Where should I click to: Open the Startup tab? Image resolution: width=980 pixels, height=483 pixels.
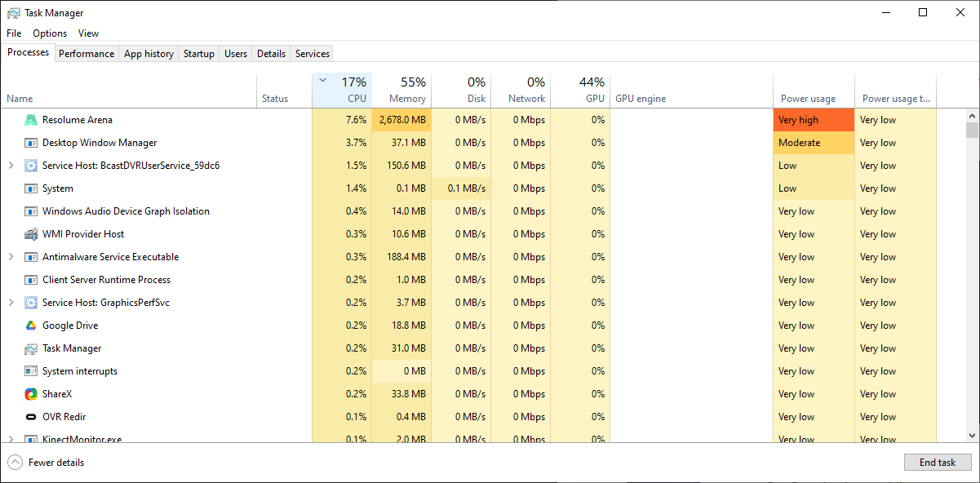(x=198, y=54)
